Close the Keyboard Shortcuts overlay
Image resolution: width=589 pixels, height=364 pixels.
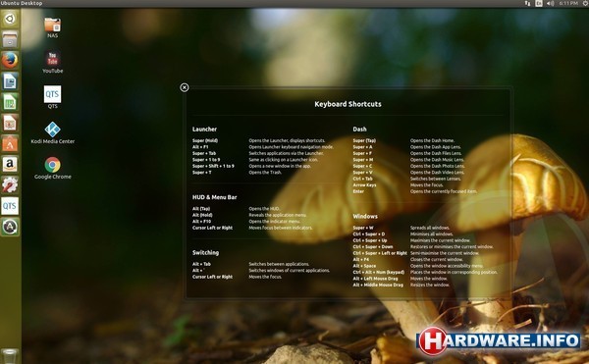(185, 87)
